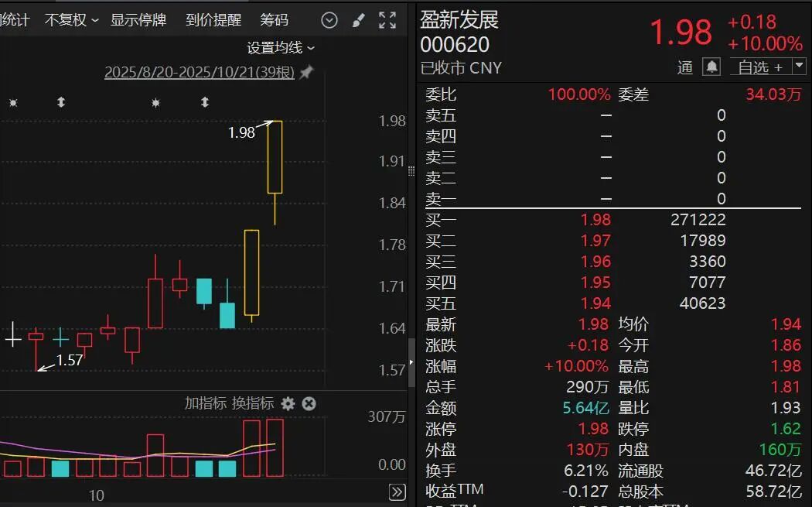
Task: Open price alert bell icon
Action: pyautogui.click(x=711, y=67)
